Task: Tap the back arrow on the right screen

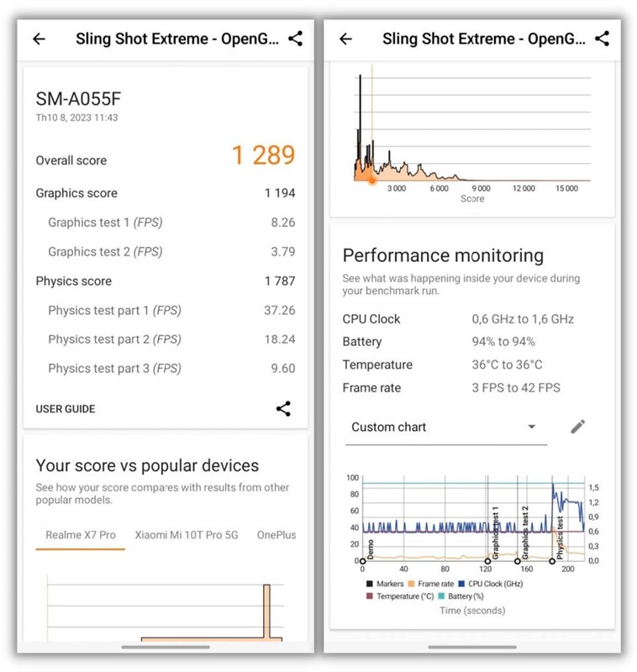Action: coord(345,39)
